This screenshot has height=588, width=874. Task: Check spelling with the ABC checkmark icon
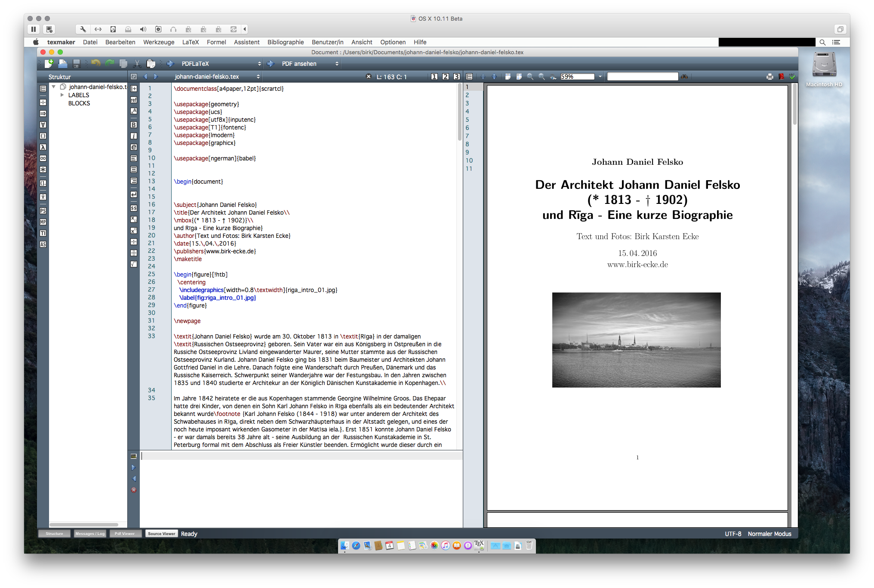(792, 77)
